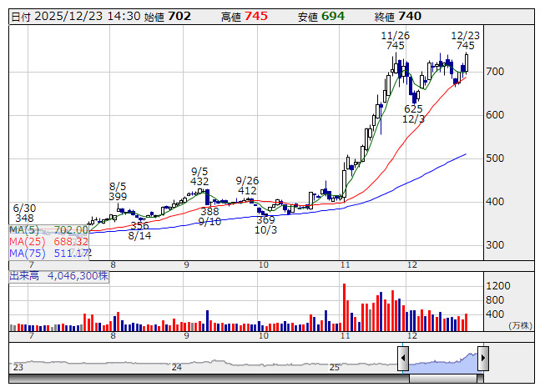Select the blue highlighted range in the navigator
The height and width of the screenshot is (392, 545).
[x=442, y=362]
